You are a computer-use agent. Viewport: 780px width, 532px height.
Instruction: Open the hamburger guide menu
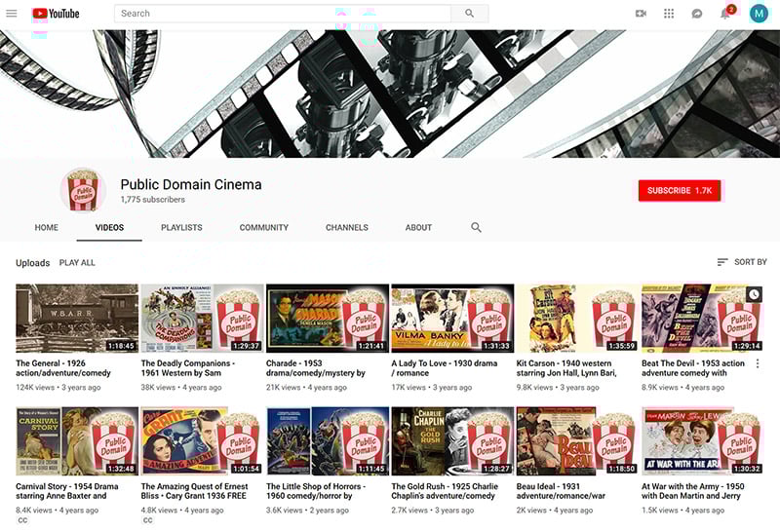[x=12, y=14]
